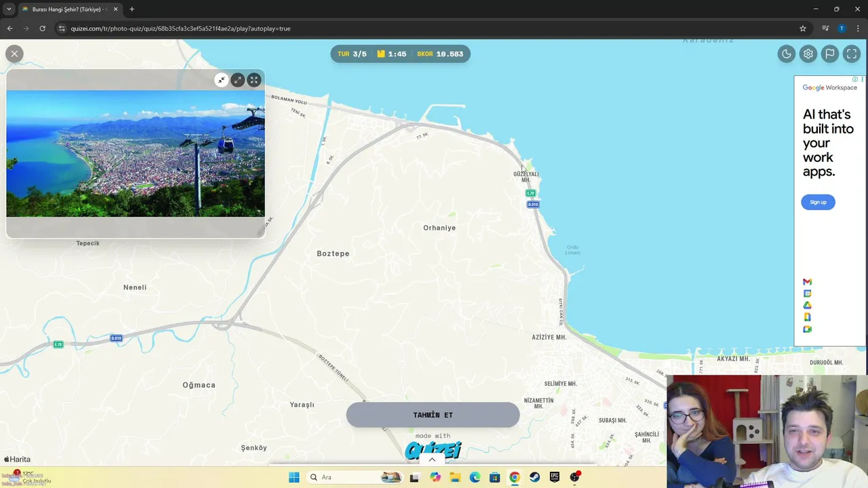
Task: Click the DURUGÖL MH. map label
Action: tap(825, 363)
